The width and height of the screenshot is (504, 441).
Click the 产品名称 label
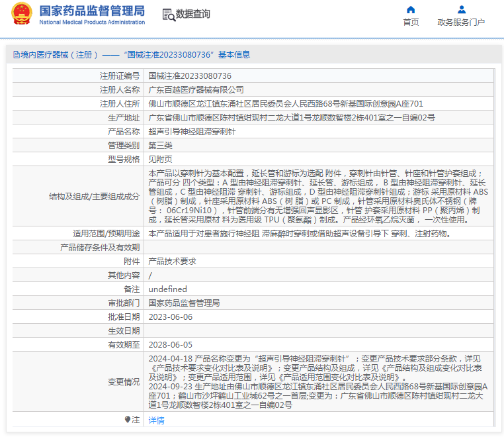(x=124, y=131)
